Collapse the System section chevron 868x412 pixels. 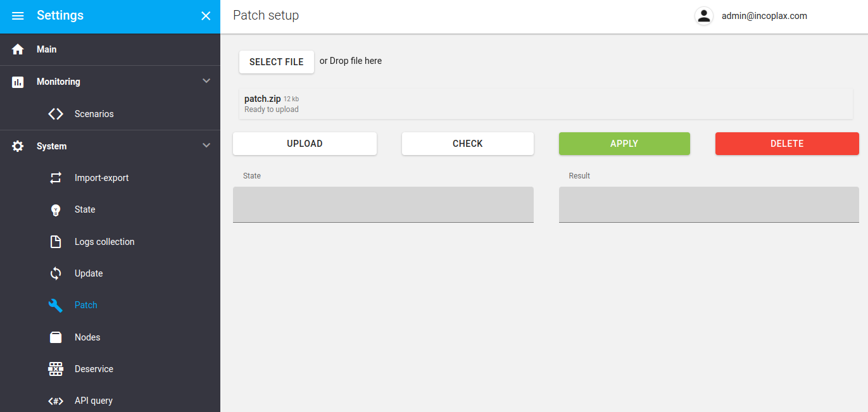[x=206, y=146]
